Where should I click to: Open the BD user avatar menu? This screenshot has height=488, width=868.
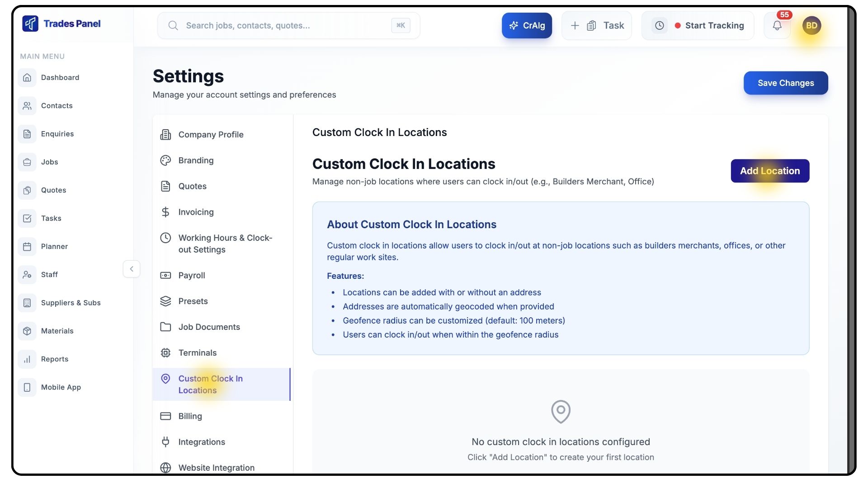pyautogui.click(x=811, y=26)
